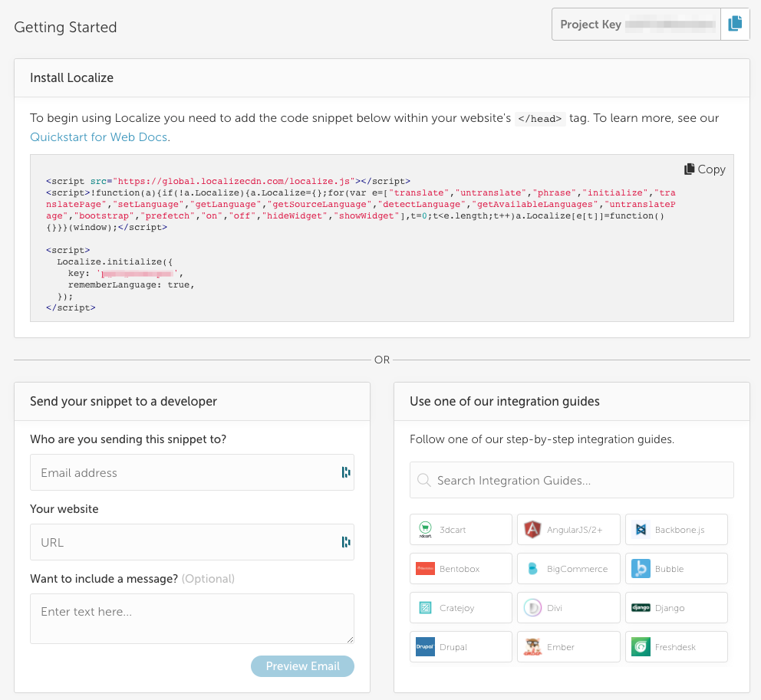Open the Django integration guide
Image resolution: width=761 pixels, height=700 pixels.
[676, 608]
